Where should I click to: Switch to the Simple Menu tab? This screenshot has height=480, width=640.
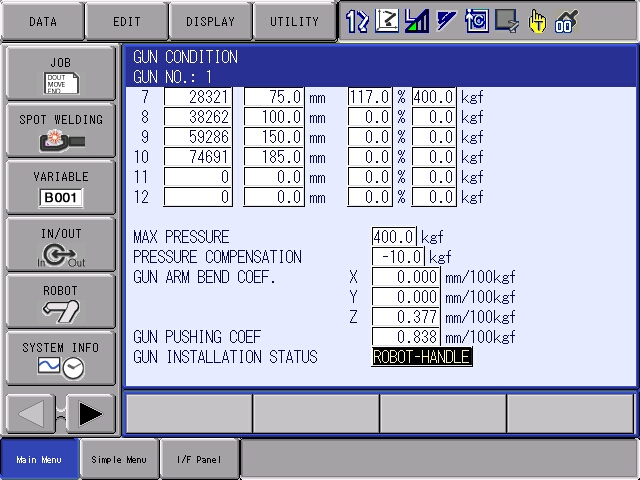coord(119,460)
